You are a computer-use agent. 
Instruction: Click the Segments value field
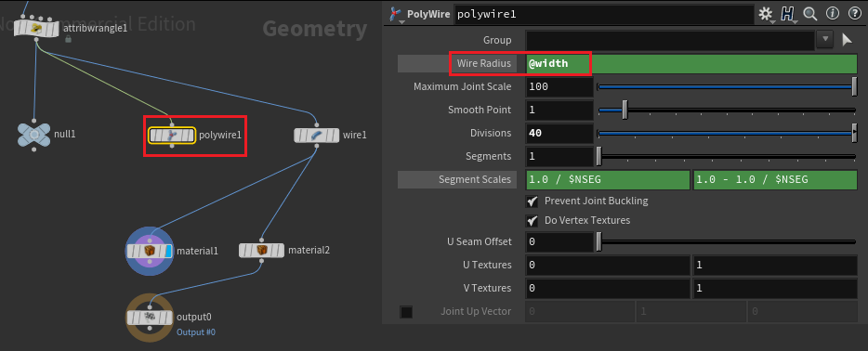(x=559, y=156)
